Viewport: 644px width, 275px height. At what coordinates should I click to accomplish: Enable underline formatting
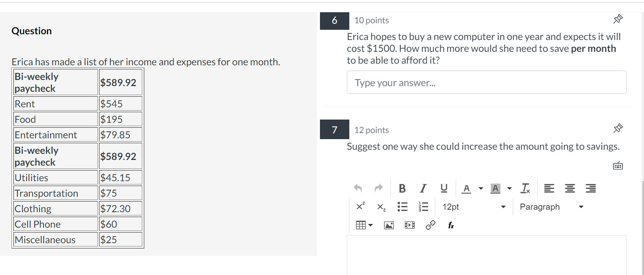point(443,188)
